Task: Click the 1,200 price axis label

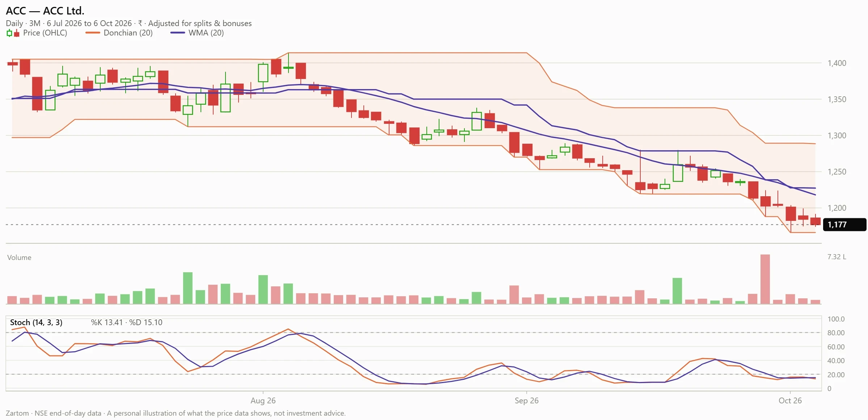Action: 837,208
